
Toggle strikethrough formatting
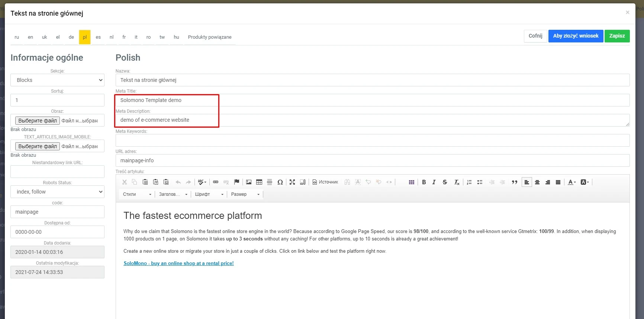point(445,182)
